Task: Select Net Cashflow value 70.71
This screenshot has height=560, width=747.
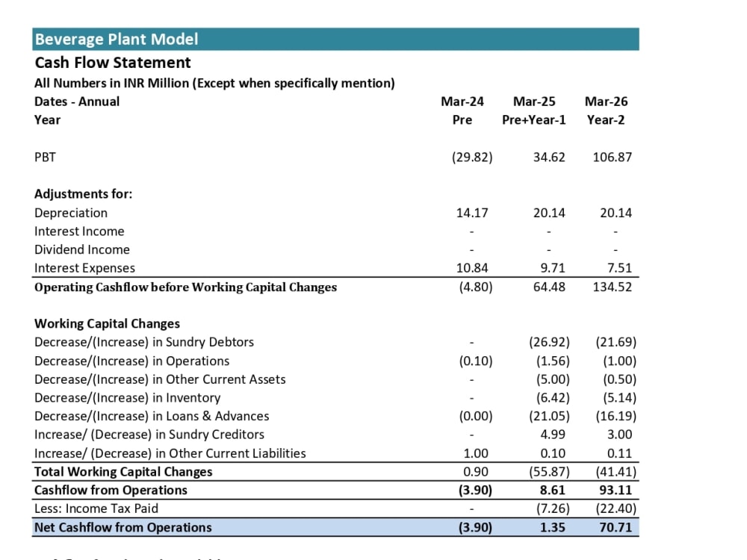Action: pos(616,528)
